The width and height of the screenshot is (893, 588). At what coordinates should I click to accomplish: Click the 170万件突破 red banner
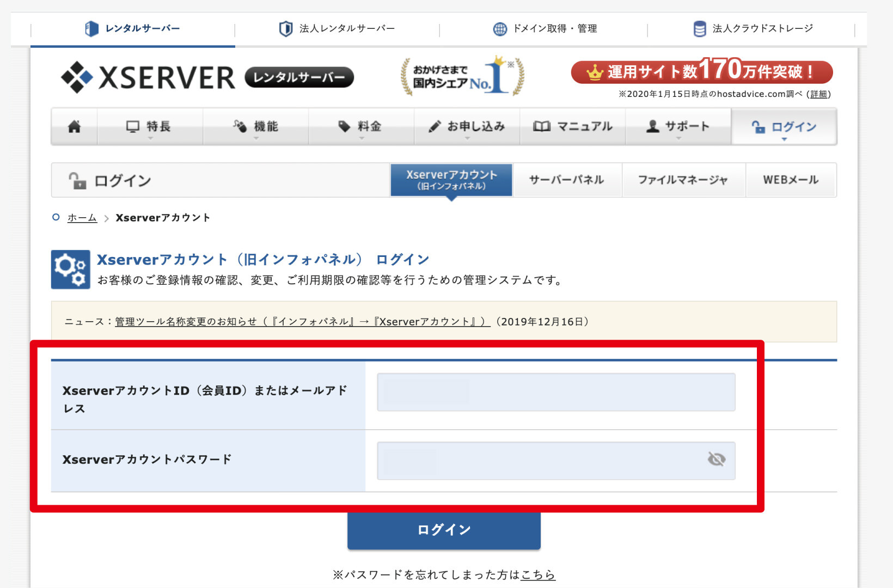[701, 72]
